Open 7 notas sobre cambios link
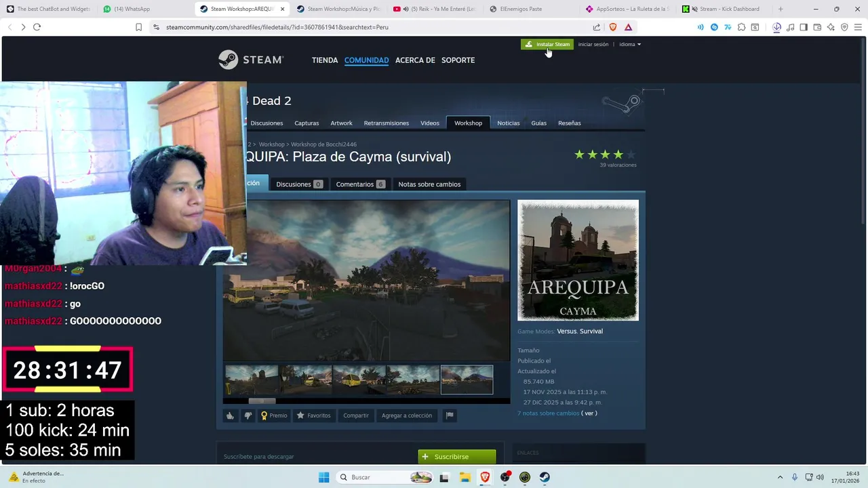 (549, 413)
